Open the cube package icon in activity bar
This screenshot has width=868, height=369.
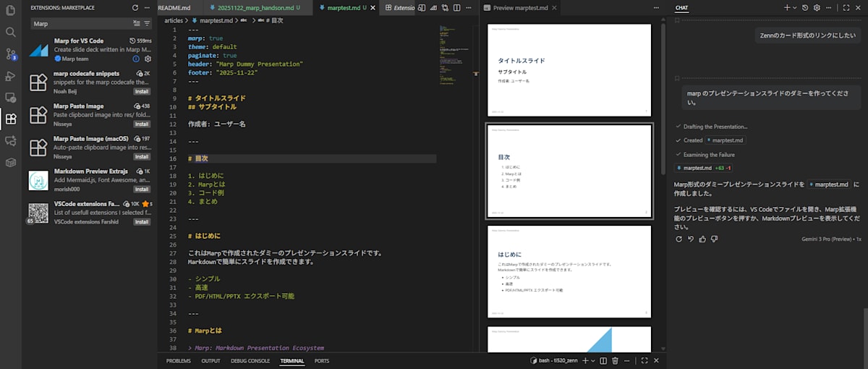(x=10, y=163)
